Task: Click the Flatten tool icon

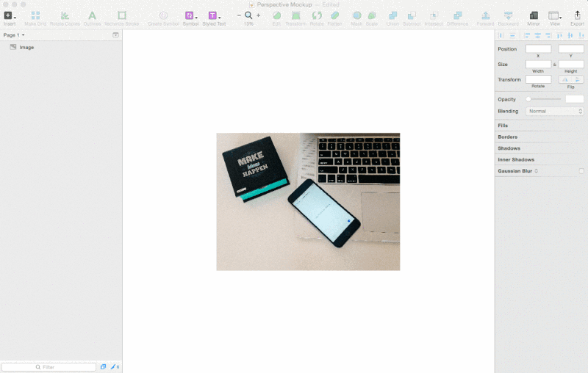Action: (335, 15)
